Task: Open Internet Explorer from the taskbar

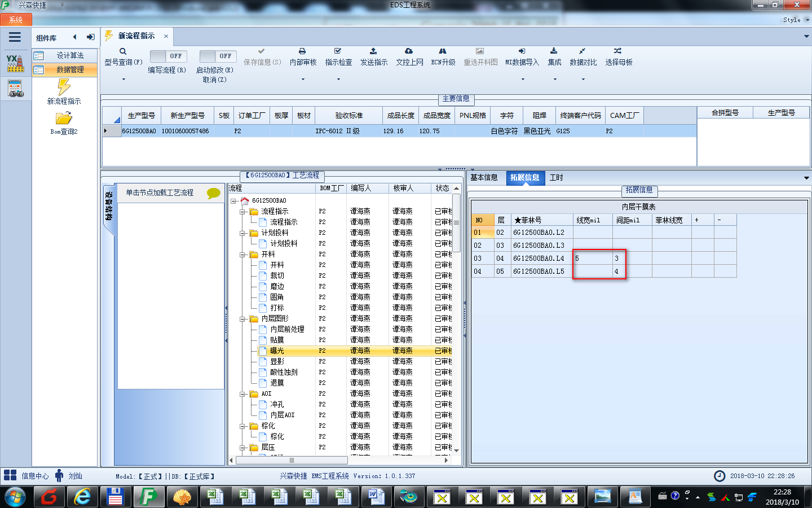Action: point(82,497)
